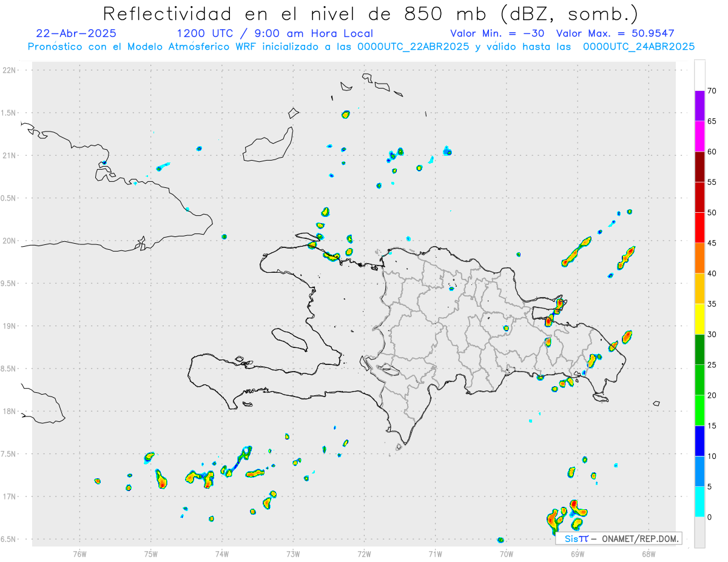Click the colorbar label '35'
The height and width of the screenshot is (562, 728).
(712, 304)
